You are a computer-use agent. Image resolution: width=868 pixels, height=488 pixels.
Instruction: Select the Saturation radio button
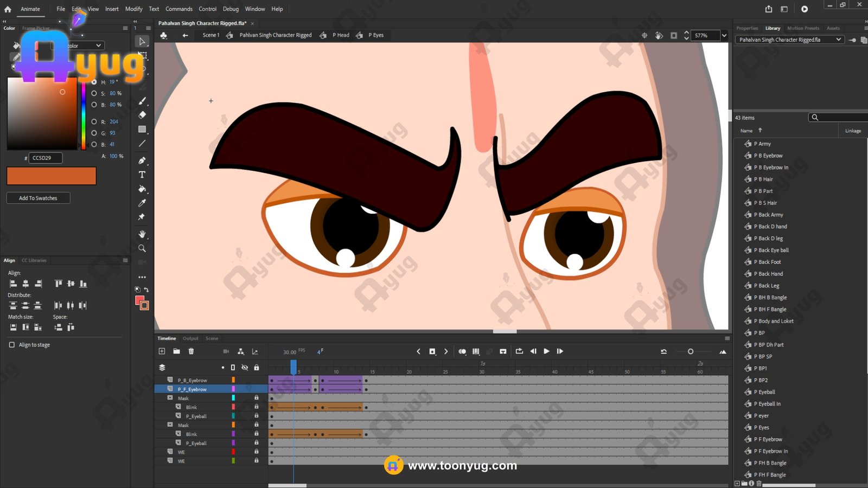point(94,93)
